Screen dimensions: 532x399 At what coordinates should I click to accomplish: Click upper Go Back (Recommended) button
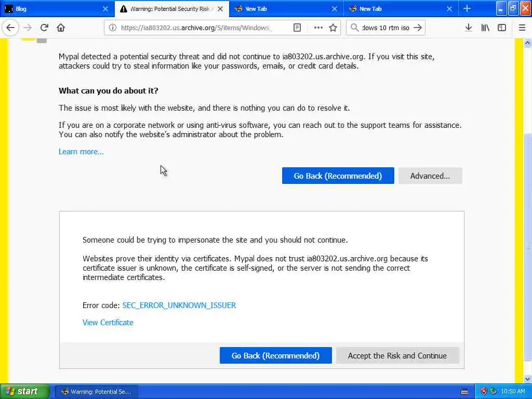[338, 176]
